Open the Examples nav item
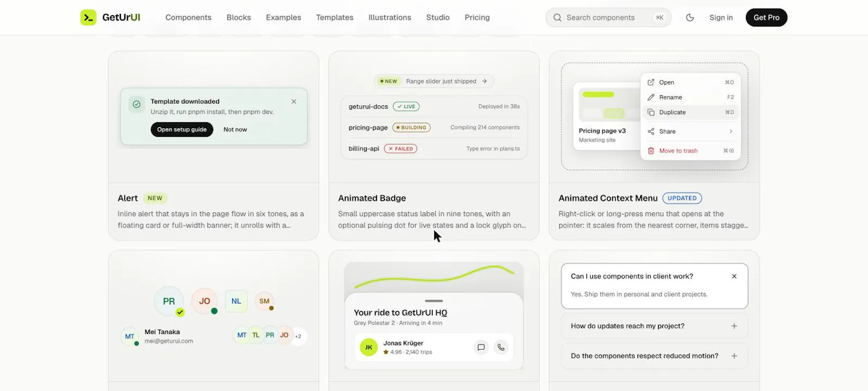Image resolution: width=868 pixels, height=391 pixels. coord(284,17)
